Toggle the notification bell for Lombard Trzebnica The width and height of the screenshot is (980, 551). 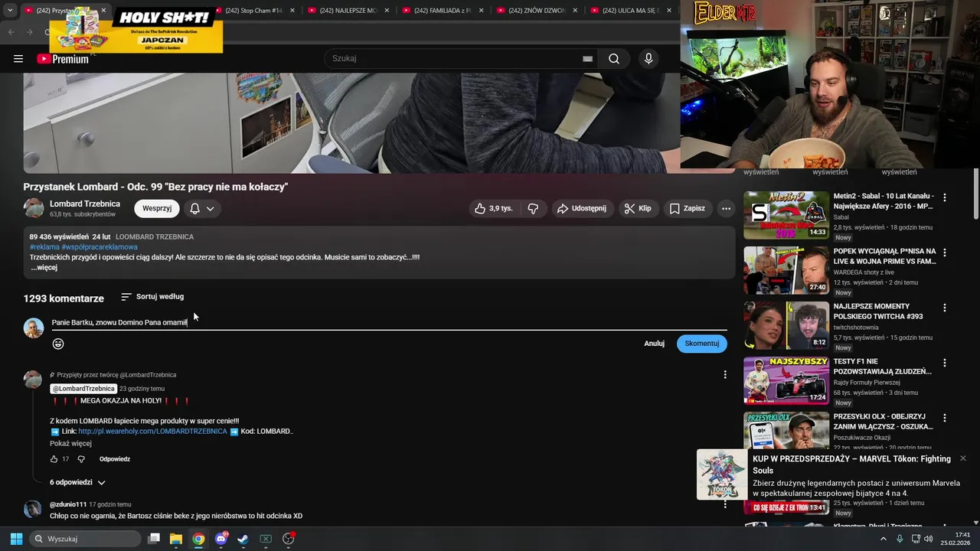pos(202,208)
